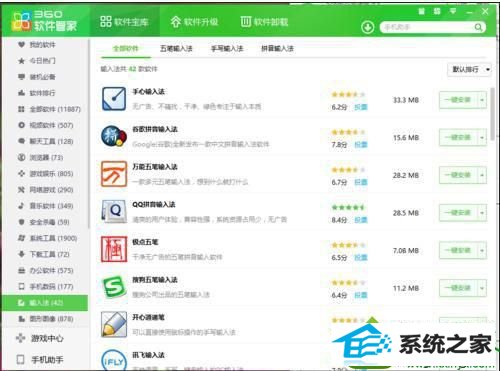This screenshot has width=500, height=371.
Task: Expand install options arrow for 谷歌拼音输入法
Action: pyautogui.click(x=482, y=137)
